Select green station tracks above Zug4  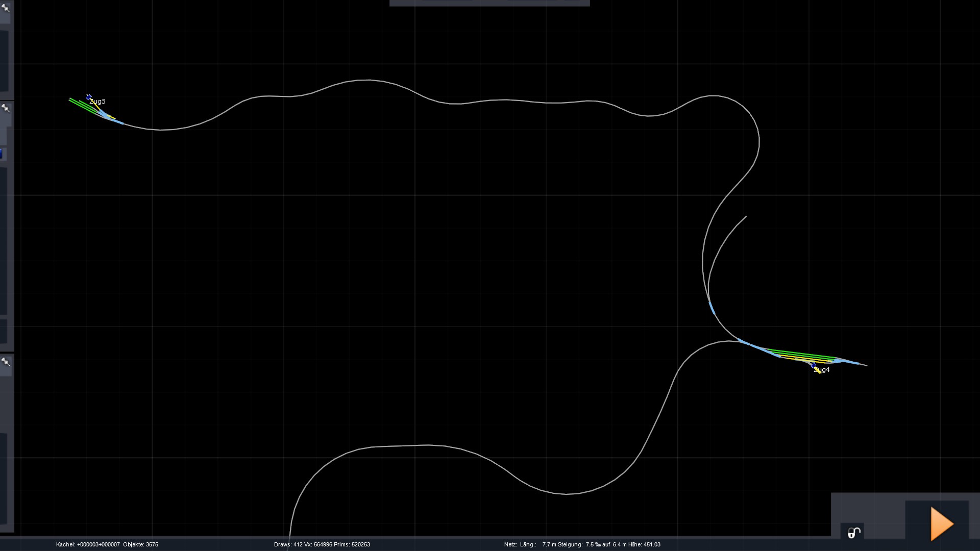801,353
